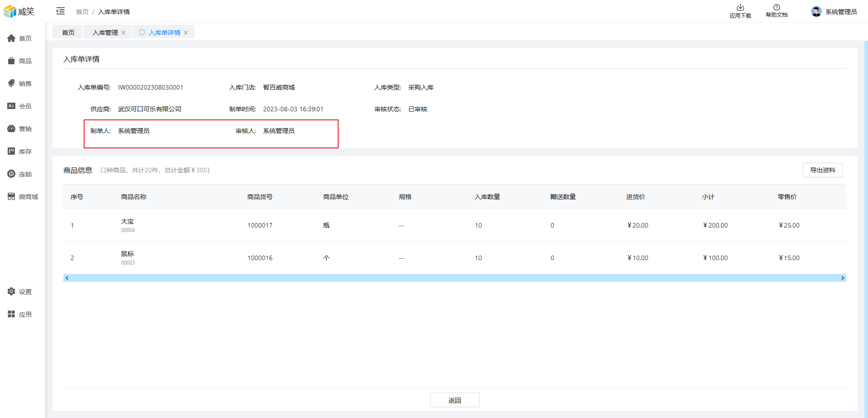Image resolution: width=868 pixels, height=418 pixels.
Task: Open the 销售 sales tag icon
Action: point(11,84)
